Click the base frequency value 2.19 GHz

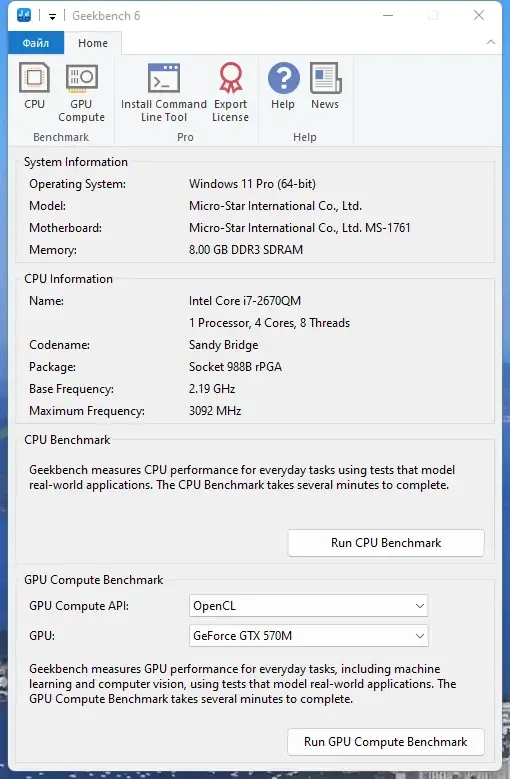(212, 389)
